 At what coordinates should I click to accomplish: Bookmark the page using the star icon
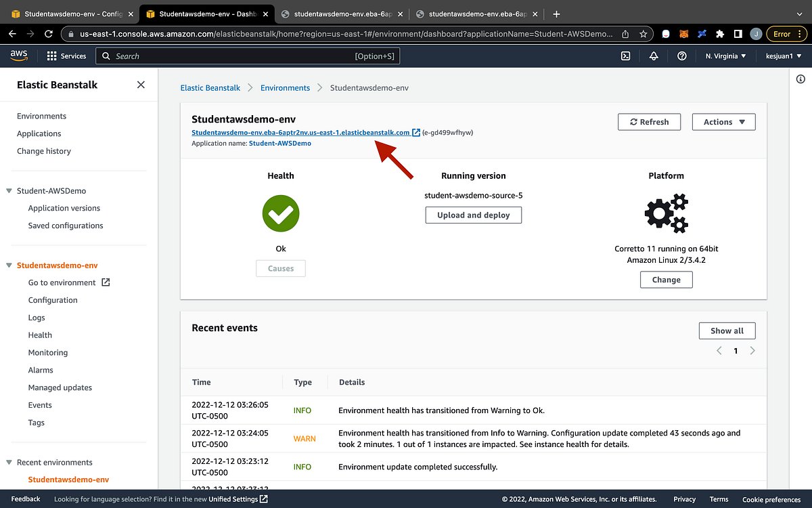[x=644, y=33]
